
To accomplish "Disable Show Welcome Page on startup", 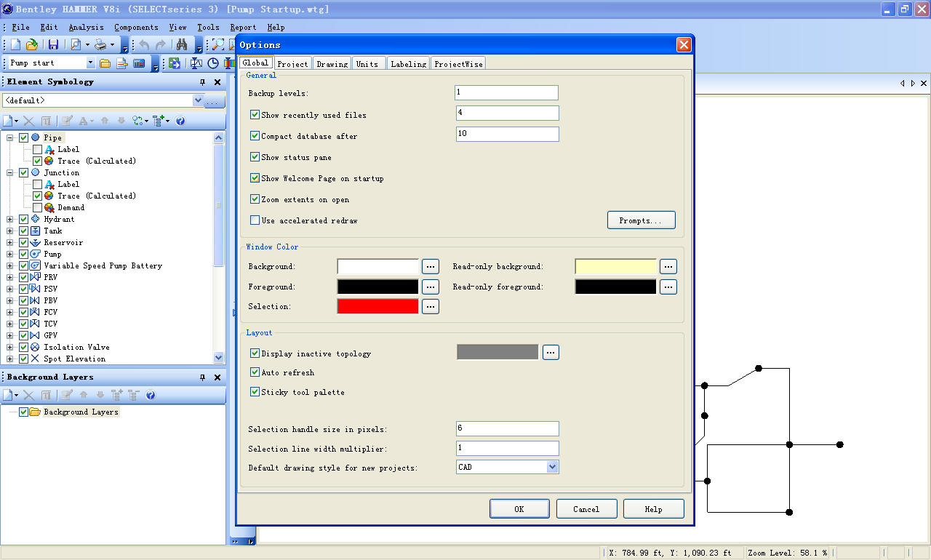I will [255, 178].
